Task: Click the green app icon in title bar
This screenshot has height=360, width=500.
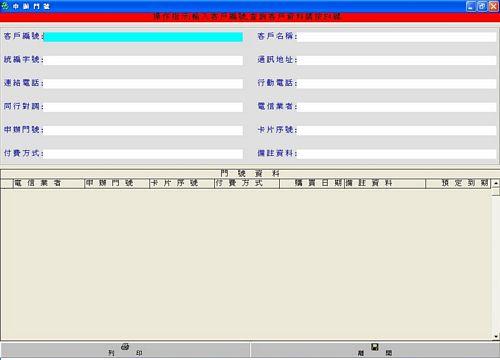Action: click(x=5, y=6)
